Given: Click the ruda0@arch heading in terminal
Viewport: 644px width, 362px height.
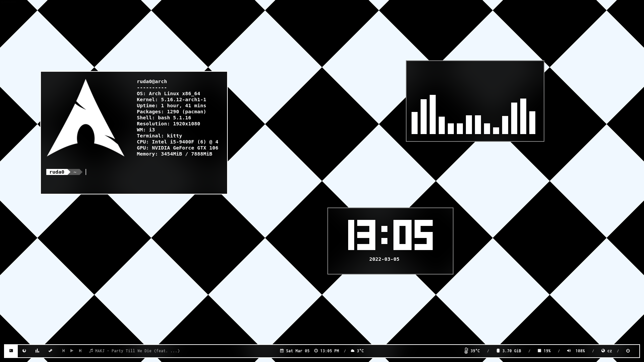Looking at the screenshot, I should tap(152, 81).
